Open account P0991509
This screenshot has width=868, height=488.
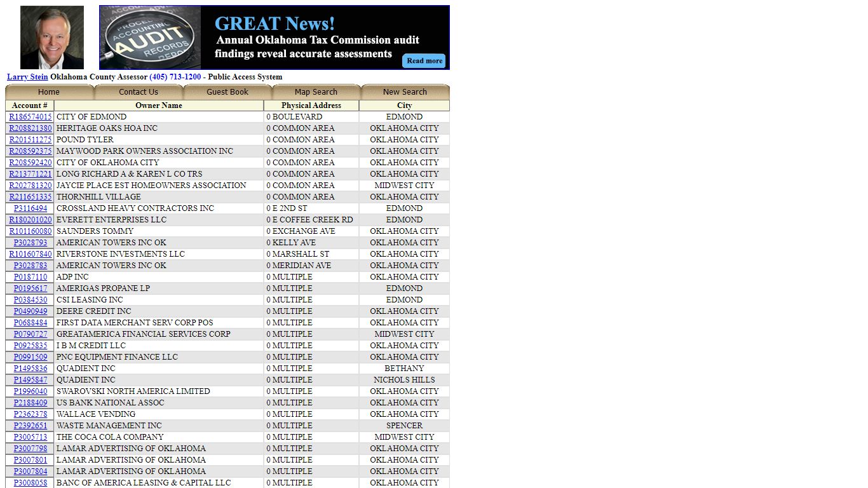pyautogui.click(x=31, y=357)
